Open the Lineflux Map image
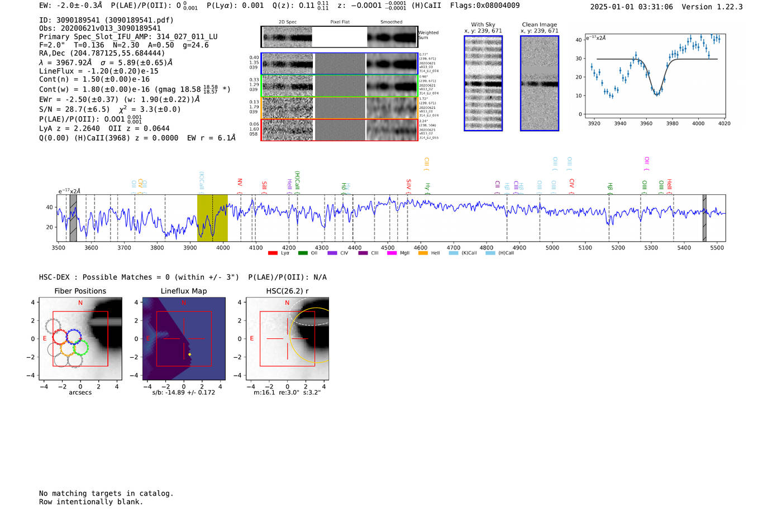The width and height of the screenshot is (782, 532). pyautogui.click(x=184, y=338)
